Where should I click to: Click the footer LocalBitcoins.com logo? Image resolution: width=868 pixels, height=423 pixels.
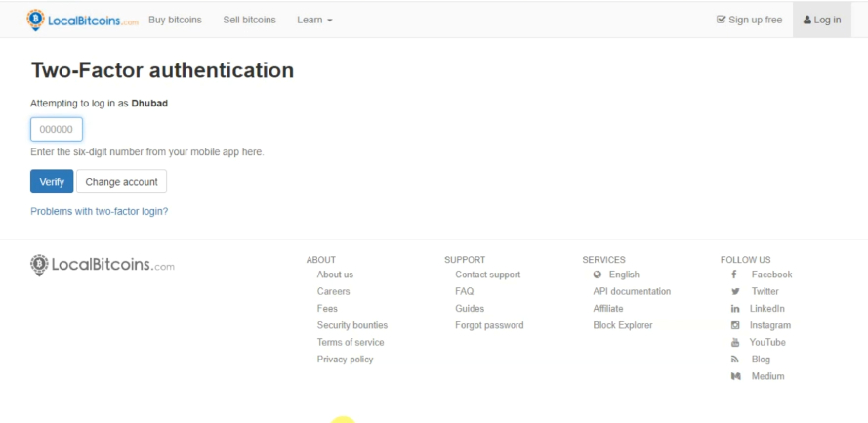coord(102,265)
